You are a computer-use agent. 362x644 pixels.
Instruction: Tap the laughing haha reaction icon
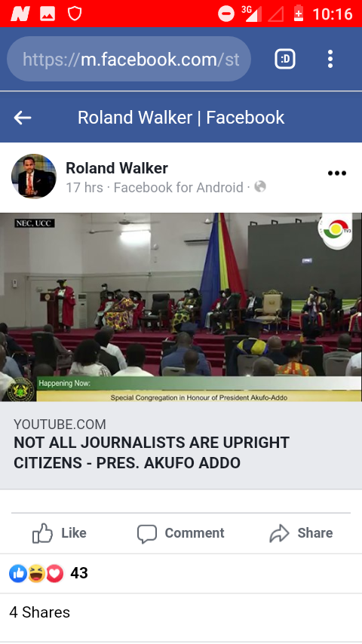36,573
